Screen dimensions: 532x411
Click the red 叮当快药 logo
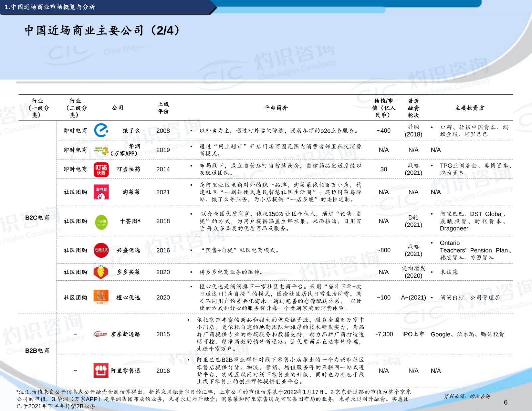(101, 169)
